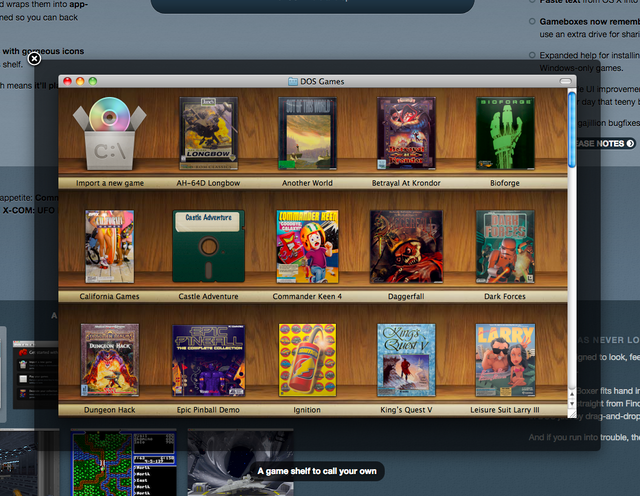Open the California Games box art
Viewport: 640px width, 496px height.
(x=109, y=247)
